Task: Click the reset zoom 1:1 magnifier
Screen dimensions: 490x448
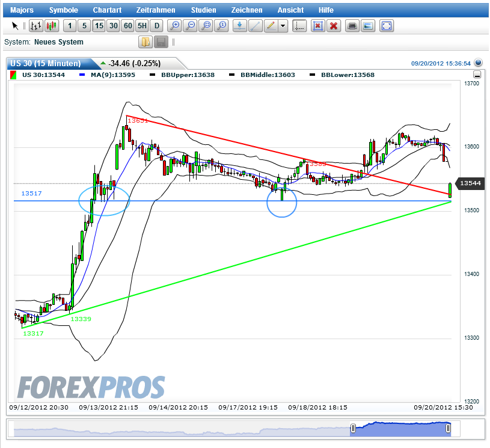Action: (222, 26)
